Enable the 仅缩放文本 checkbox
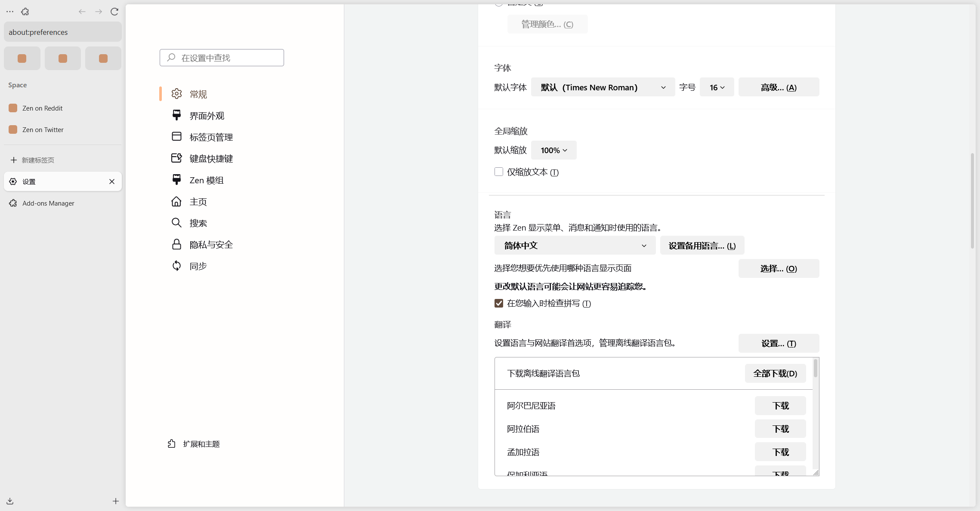Viewport: 980px width, 511px height. pos(499,172)
